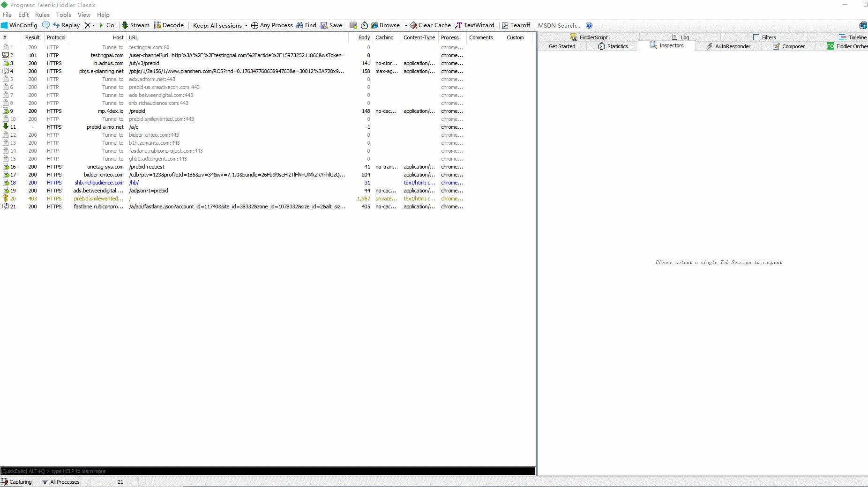This screenshot has width=868, height=487.
Task: Replay the selected sessions
Action: [66, 25]
